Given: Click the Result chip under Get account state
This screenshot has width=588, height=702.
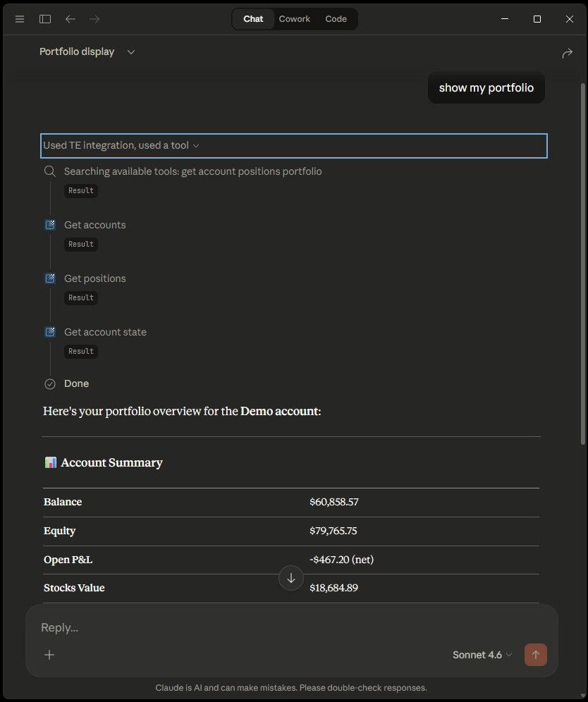Looking at the screenshot, I should [x=80, y=351].
